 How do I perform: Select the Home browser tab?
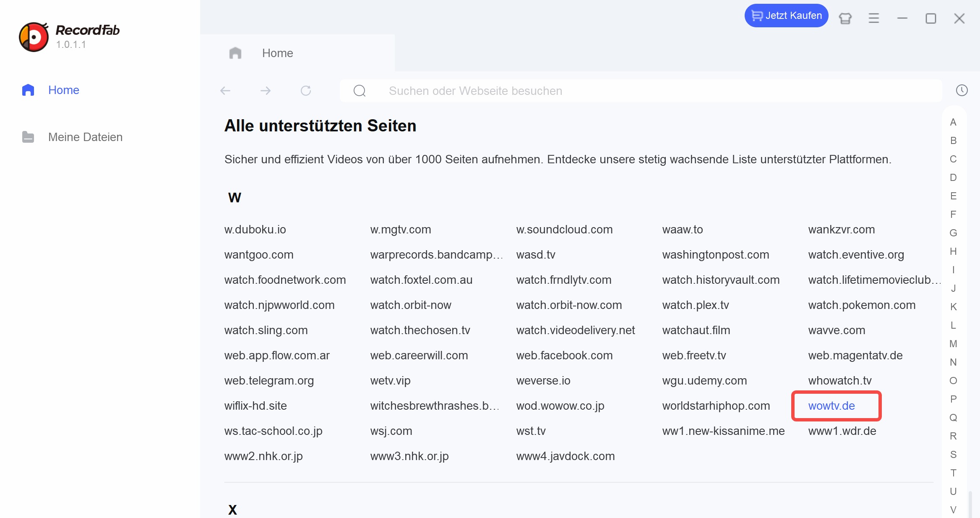(x=297, y=53)
